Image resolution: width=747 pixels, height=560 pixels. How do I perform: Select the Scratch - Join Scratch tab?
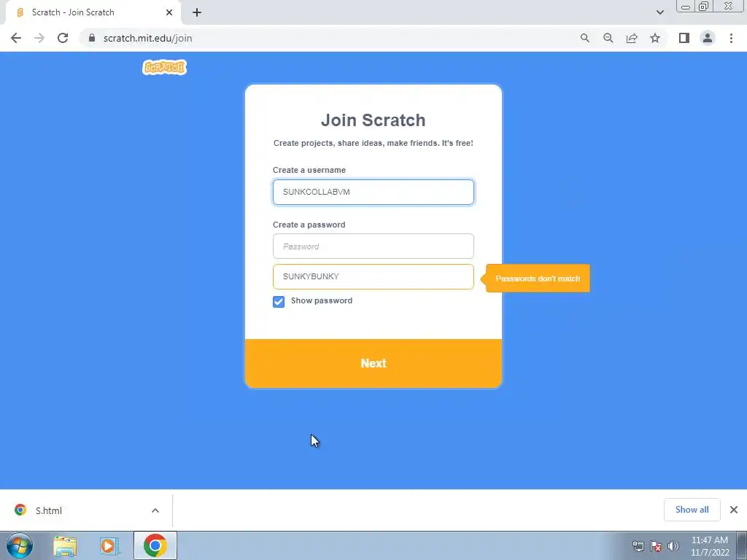tap(93, 12)
